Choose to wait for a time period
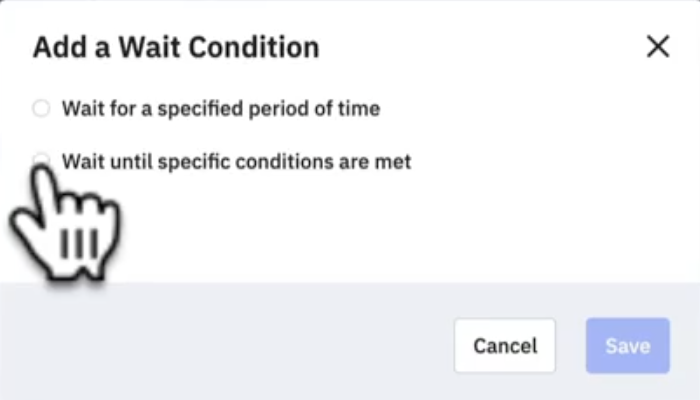700x400 pixels. coord(41,108)
